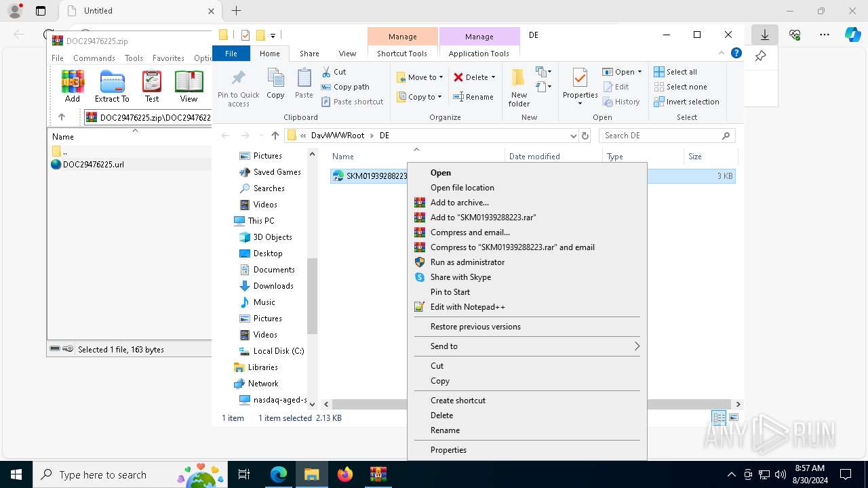This screenshot has width=868, height=488.
Task: Click WinRAR Test icon
Action: (x=152, y=86)
